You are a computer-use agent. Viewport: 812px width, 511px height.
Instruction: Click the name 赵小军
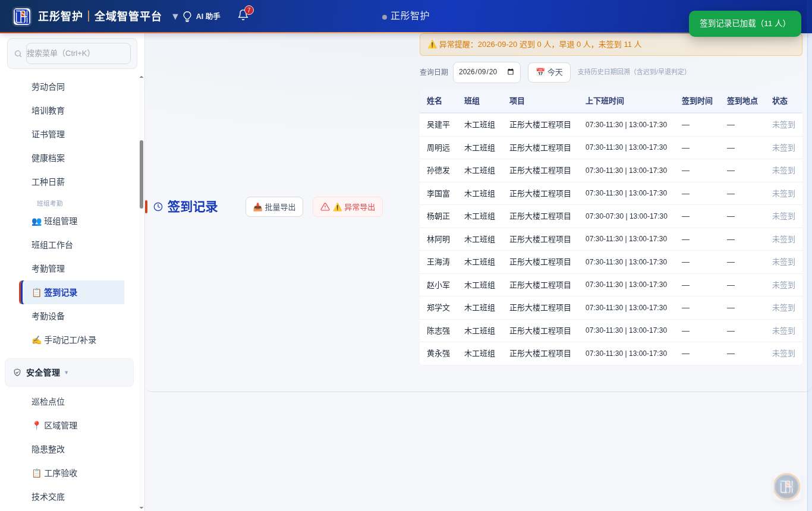(439, 285)
